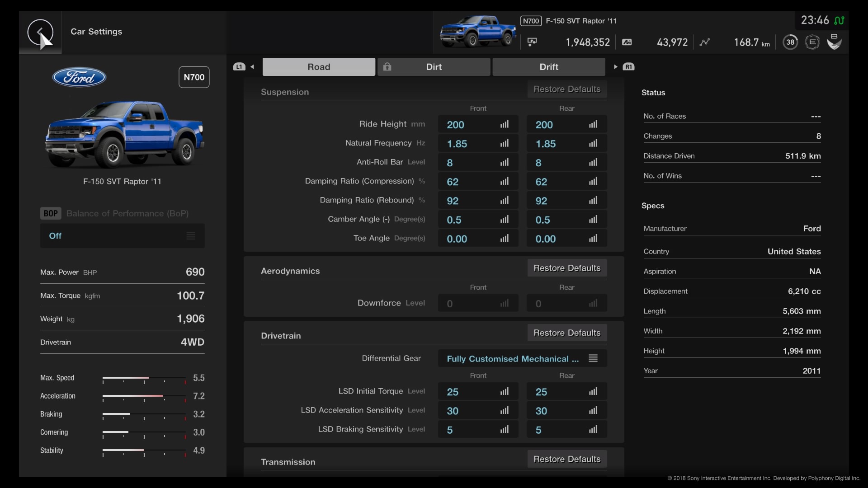Click Restore Defaults for Suspension settings
The height and width of the screenshot is (488, 868).
566,90
